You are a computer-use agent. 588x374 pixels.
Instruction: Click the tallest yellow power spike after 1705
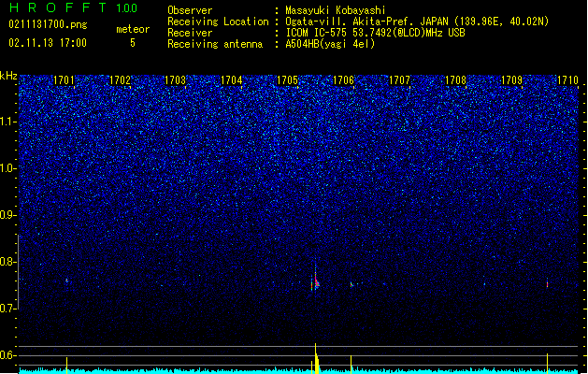point(316,358)
